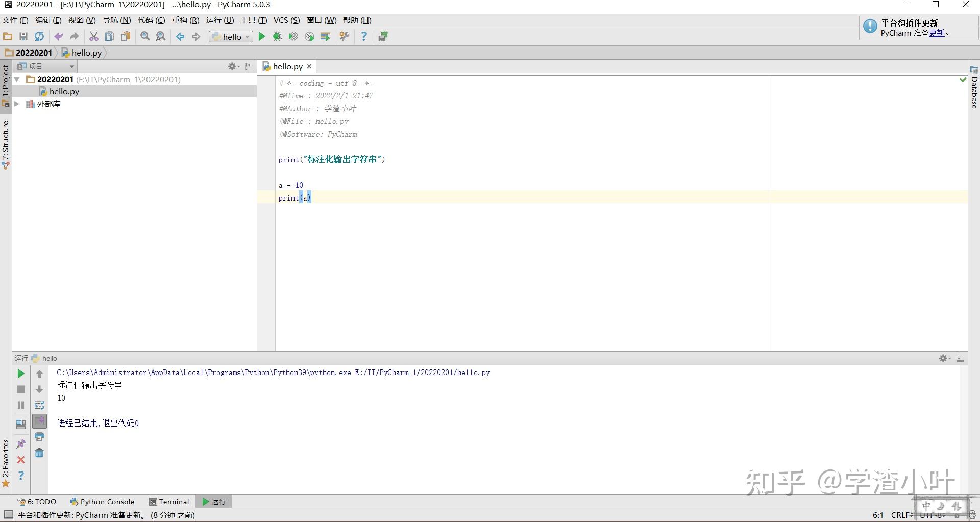This screenshot has height=522, width=980.
Task: Stop the process with square icon
Action: (21, 389)
